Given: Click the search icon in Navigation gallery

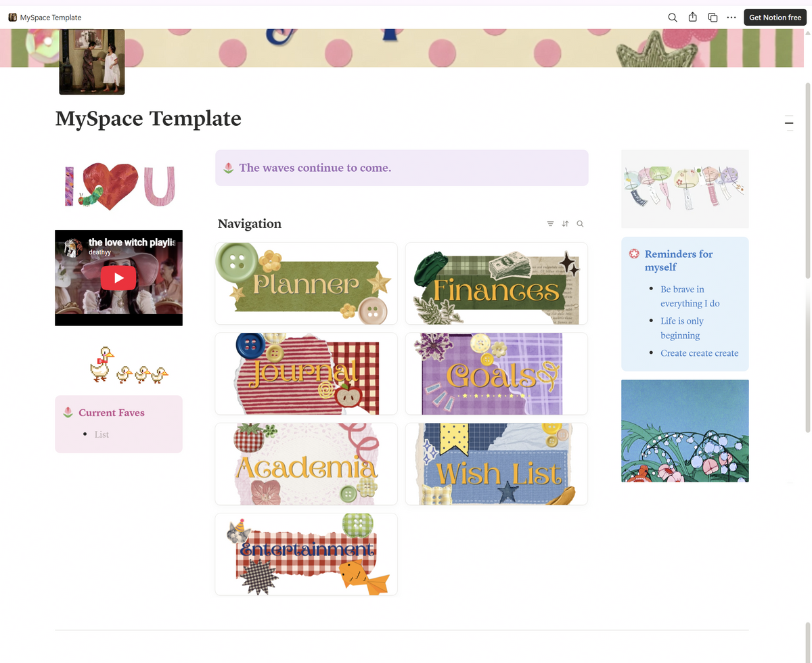Looking at the screenshot, I should click(580, 224).
